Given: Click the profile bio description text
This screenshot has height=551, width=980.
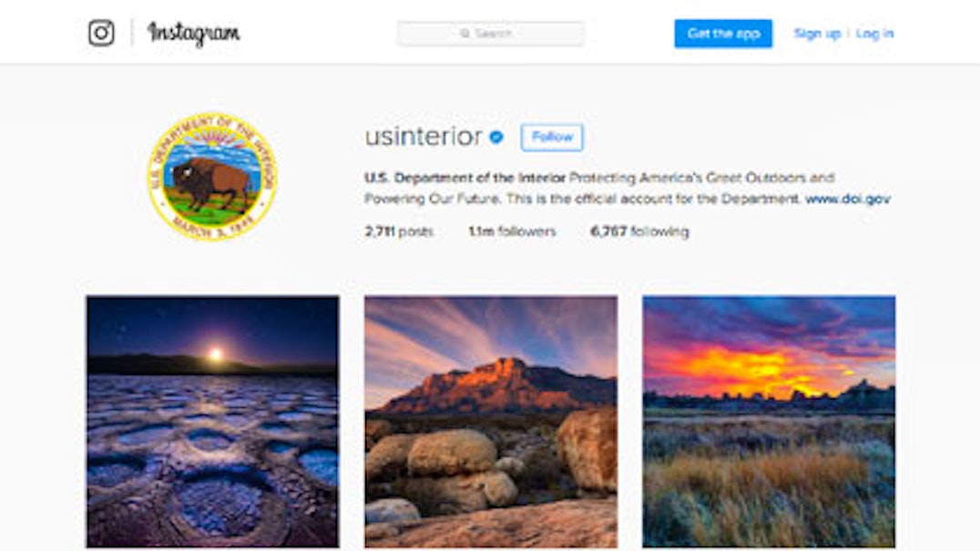Looking at the screenshot, I should 627,188.
